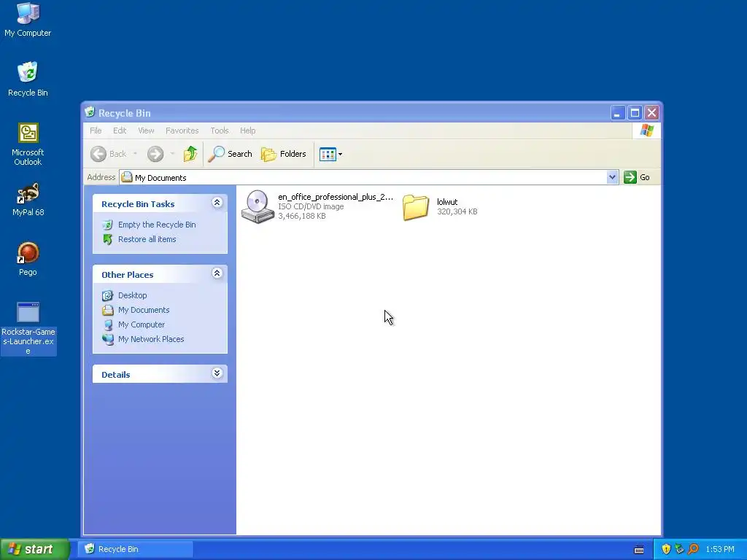The width and height of the screenshot is (747, 560).
Task: Open the Edit menu
Action: pos(120,131)
